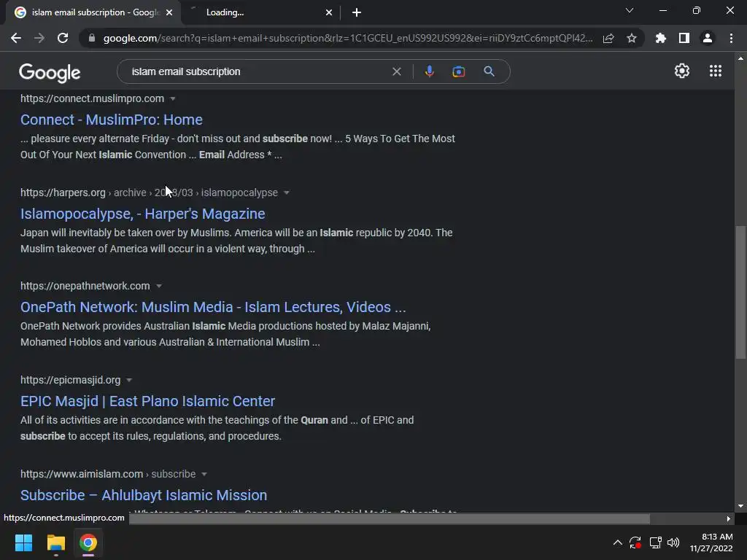Open the Extensions puzzle icon
The image size is (747, 560).
661,38
